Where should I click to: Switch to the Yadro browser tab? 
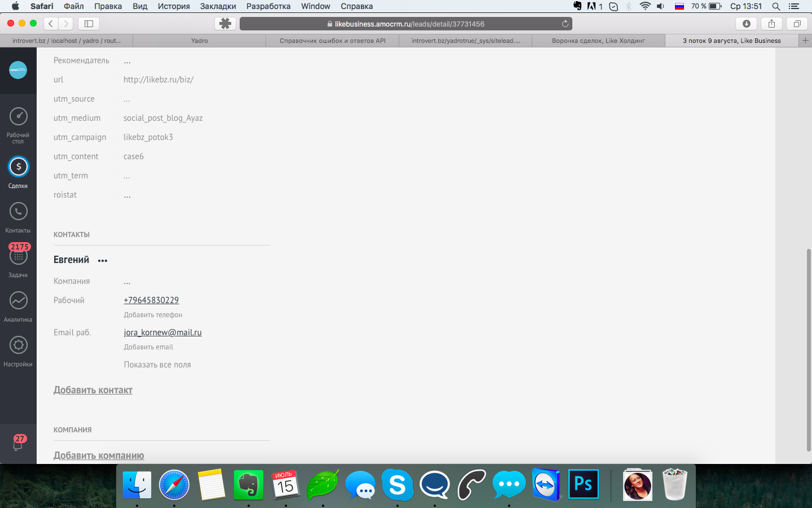tap(199, 41)
